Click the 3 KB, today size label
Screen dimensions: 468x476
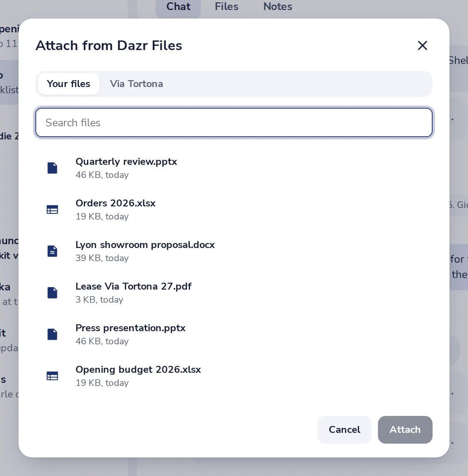point(99,300)
